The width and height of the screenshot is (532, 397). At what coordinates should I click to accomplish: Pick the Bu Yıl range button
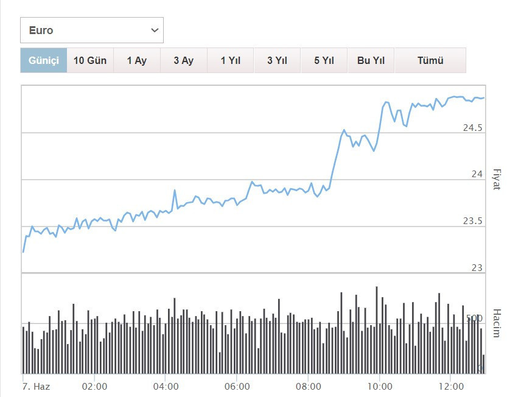click(x=371, y=60)
